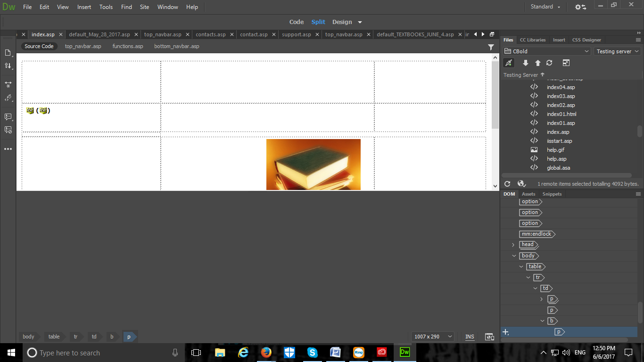Click the filter funnel icon above document

[491, 47]
